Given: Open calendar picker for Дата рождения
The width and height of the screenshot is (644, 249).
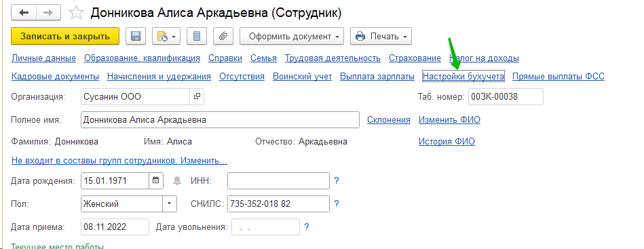Looking at the screenshot, I should point(156,180).
